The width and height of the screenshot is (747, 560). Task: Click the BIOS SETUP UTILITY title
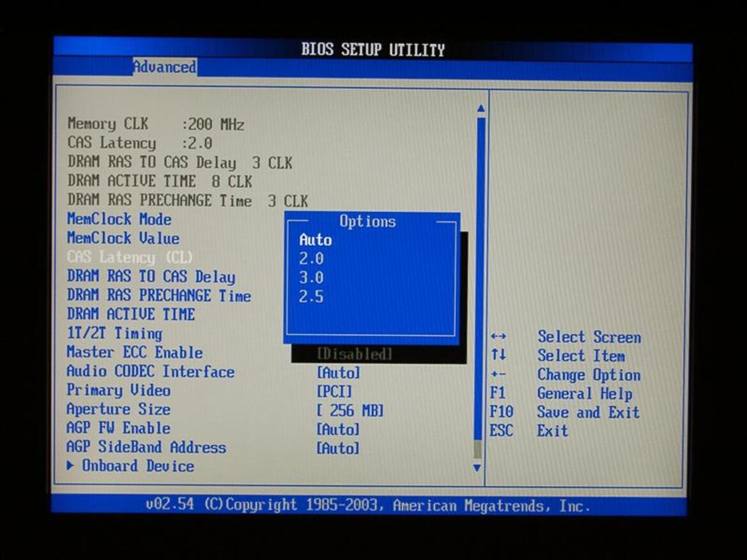[373, 49]
